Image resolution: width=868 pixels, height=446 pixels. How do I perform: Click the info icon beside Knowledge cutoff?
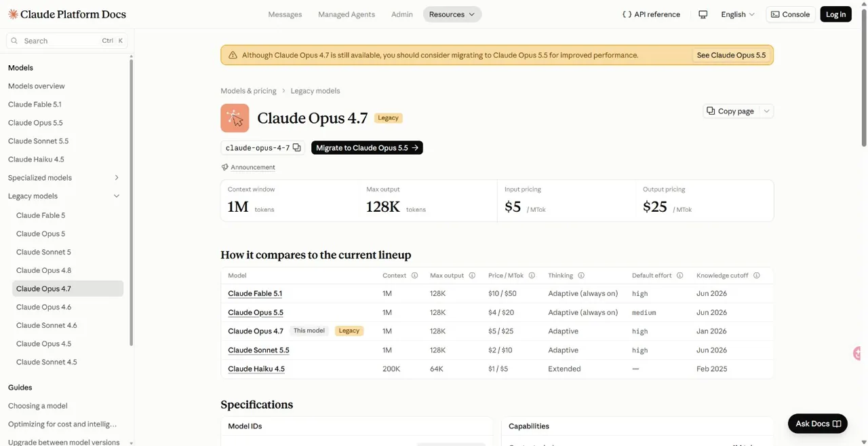click(x=756, y=276)
